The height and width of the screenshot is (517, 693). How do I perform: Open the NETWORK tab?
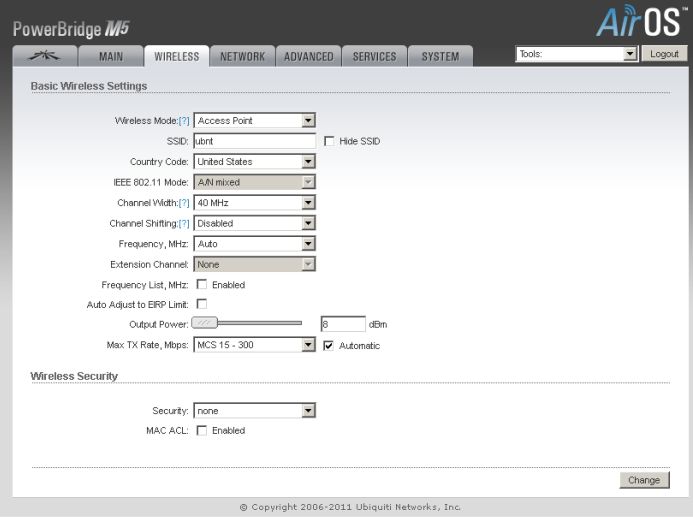[242, 56]
